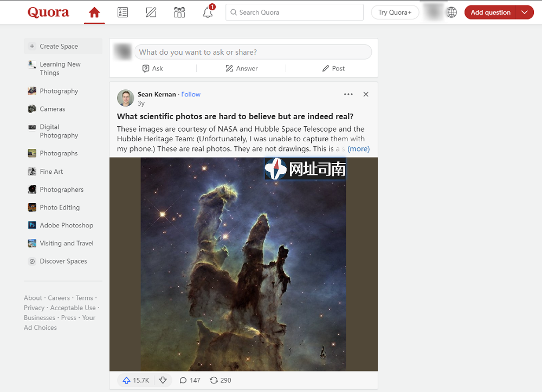Screen dimensions: 542x392
Task: Open Learning New Things space
Action: tap(60, 68)
